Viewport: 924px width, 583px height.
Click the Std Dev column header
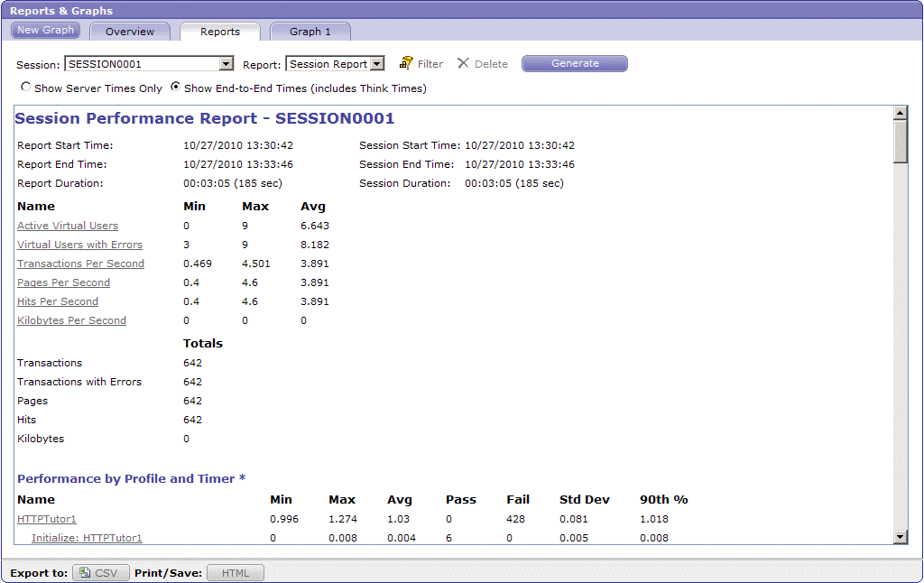[x=585, y=500]
